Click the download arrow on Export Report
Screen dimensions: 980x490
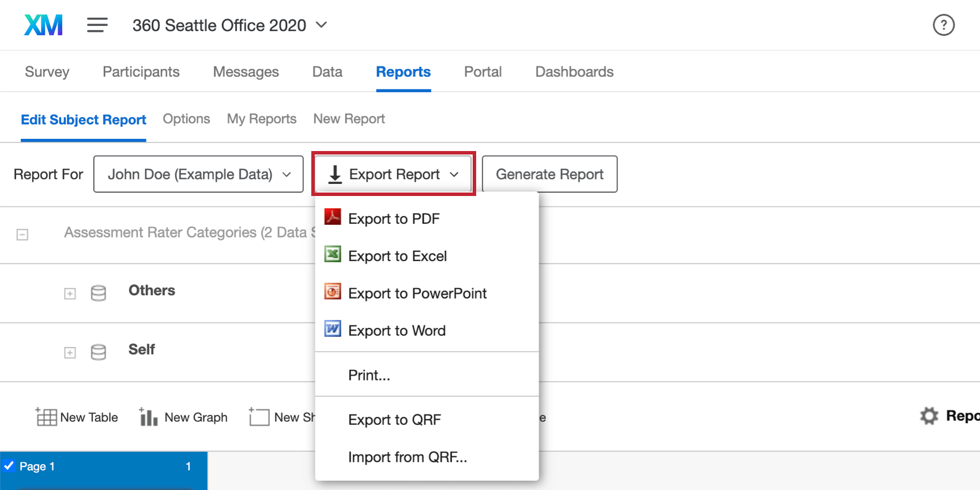[335, 174]
